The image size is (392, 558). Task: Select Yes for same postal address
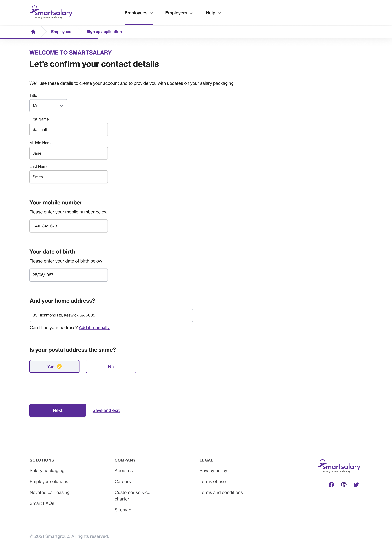[54, 366]
